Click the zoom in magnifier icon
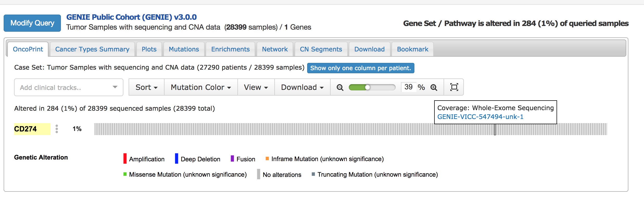The image size is (644, 212). pos(434,87)
